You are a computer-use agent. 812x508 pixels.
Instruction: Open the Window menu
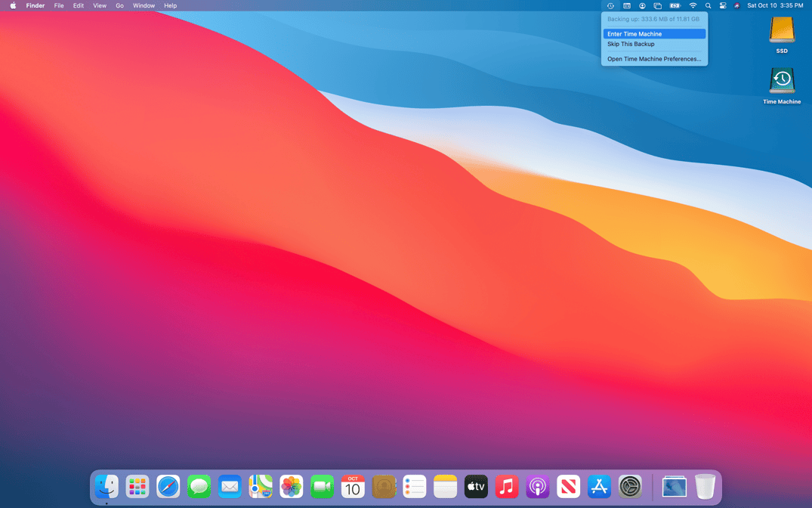144,6
